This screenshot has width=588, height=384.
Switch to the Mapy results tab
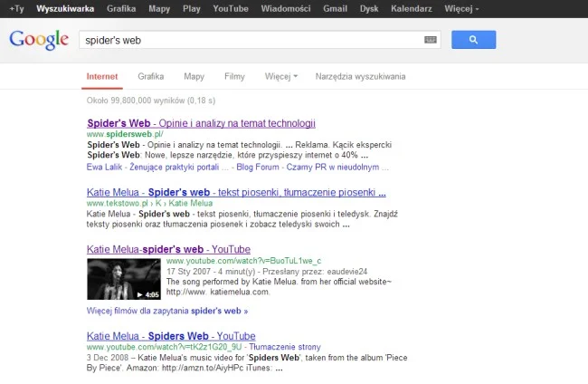194,77
